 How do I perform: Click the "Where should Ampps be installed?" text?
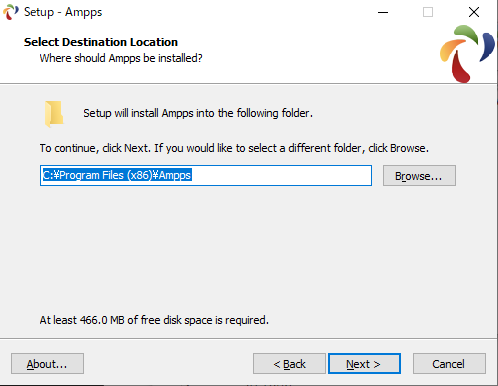tap(121, 58)
